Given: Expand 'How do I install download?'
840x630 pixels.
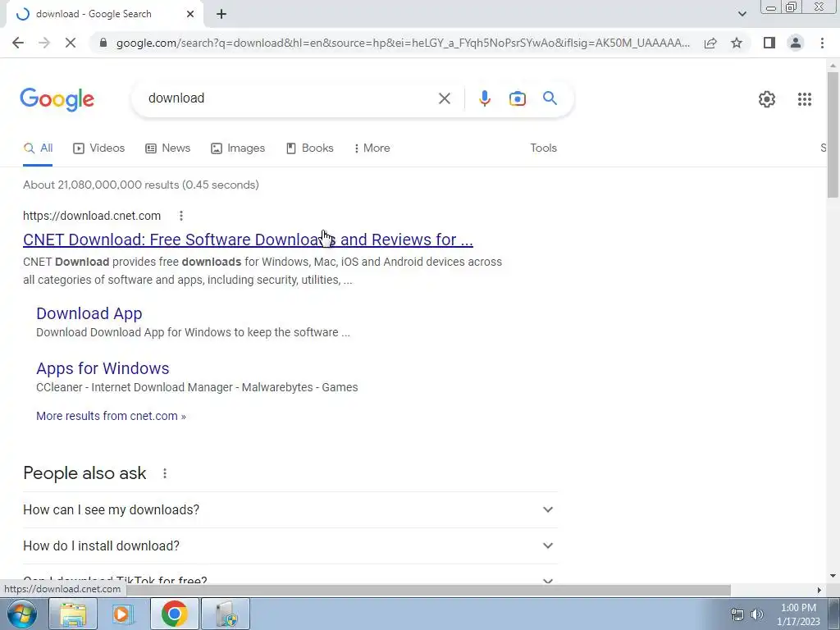Looking at the screenshot, I should coord(290,546).
